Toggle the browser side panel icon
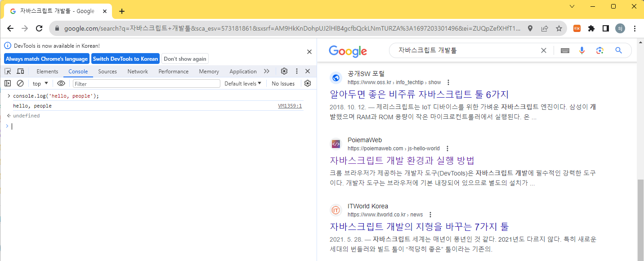644x261 pixels. click(x=606, y=28)
